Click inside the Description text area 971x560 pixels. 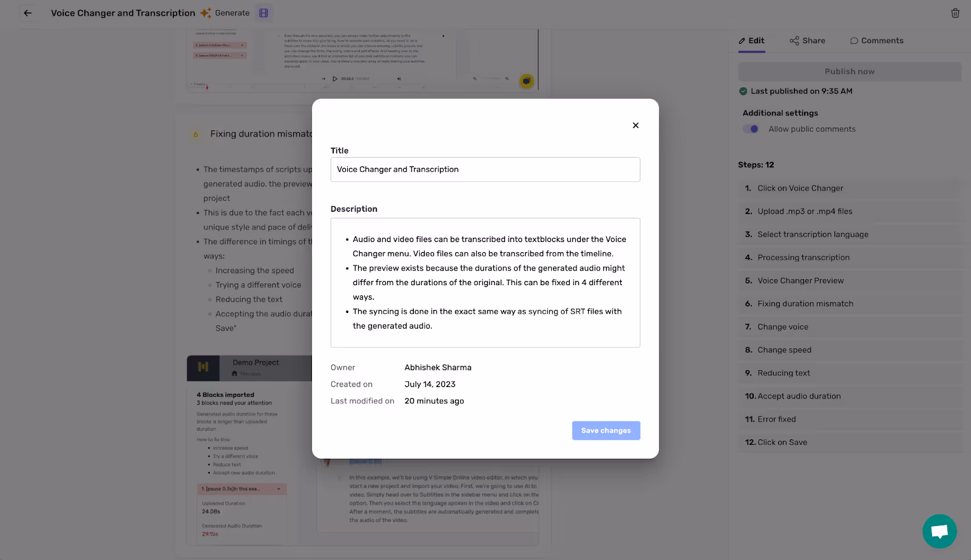pos(485,283)
